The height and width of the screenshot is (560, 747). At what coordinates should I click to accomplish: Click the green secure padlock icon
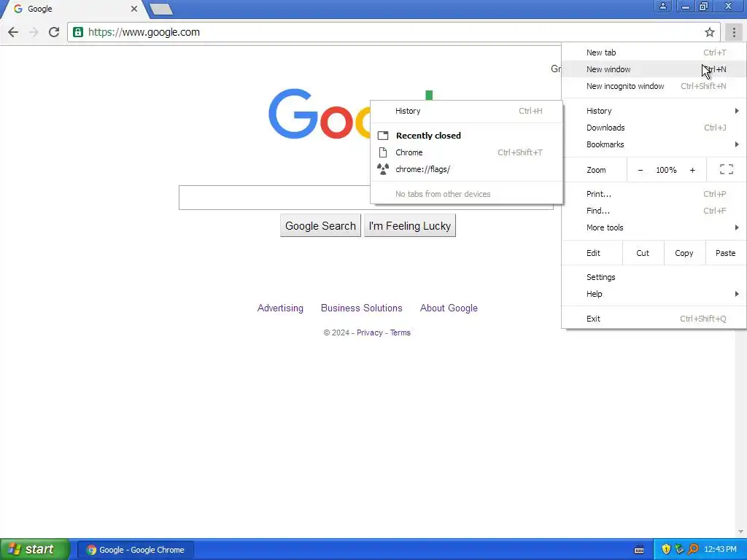78,32
